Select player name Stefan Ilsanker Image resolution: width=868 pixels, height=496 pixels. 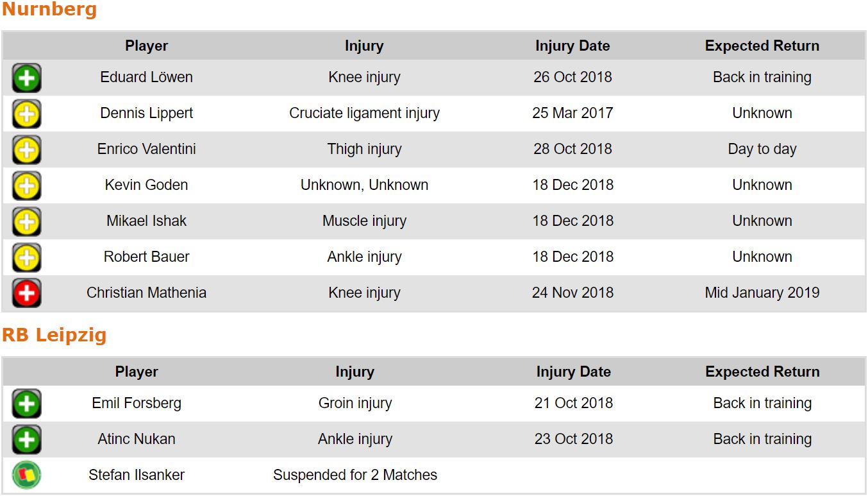(x=137, y=475)
